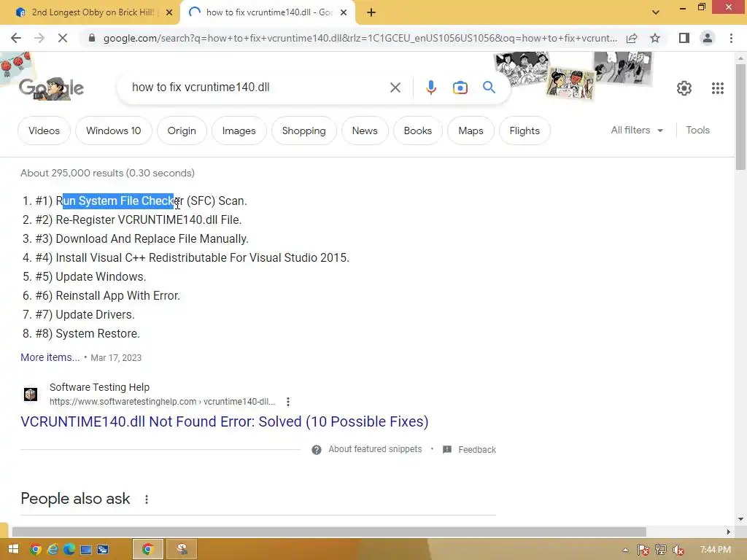Apply the Origin filter chip
Viewport: 747px width, 560px height.
pyautogui.click(x=182, y=131)
